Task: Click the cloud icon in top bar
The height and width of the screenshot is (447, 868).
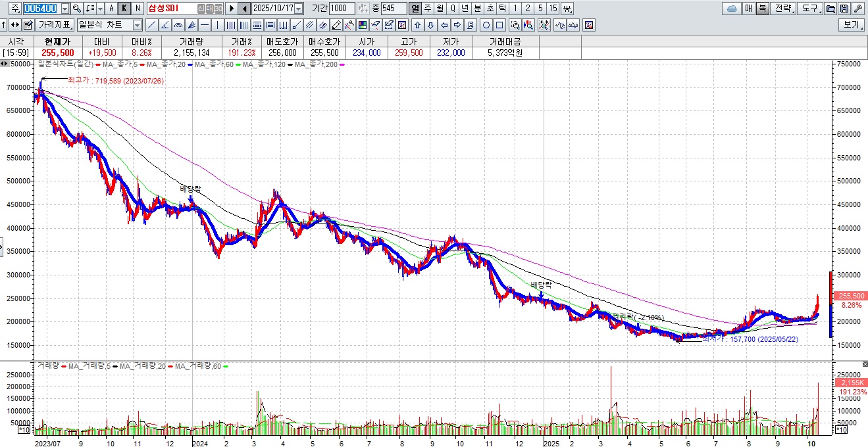Action: click(732, 9)
